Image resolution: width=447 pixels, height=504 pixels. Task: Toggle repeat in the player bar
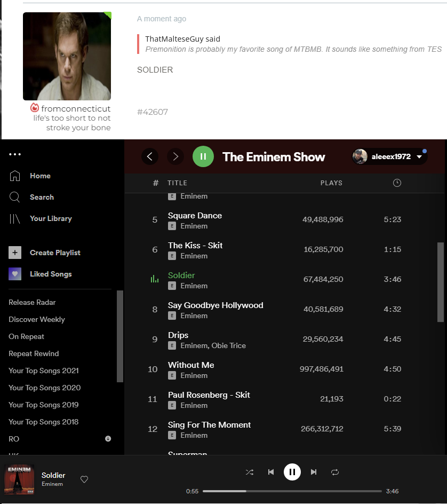(335, 472)
